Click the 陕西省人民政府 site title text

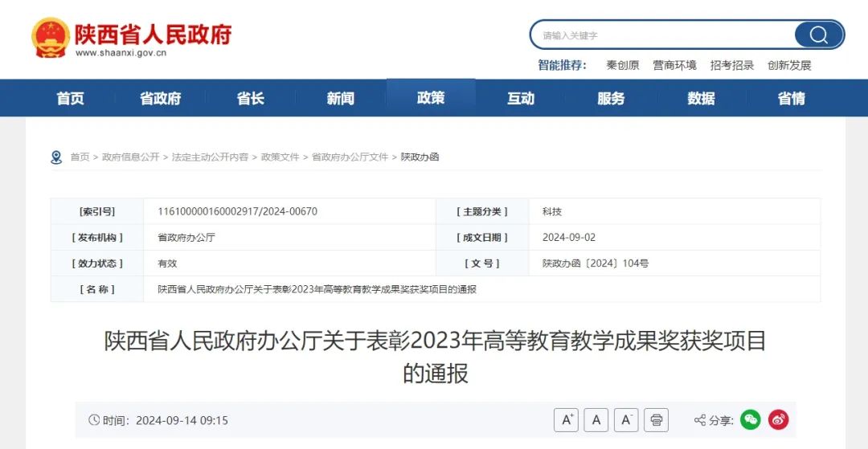[x=154, y=35]
